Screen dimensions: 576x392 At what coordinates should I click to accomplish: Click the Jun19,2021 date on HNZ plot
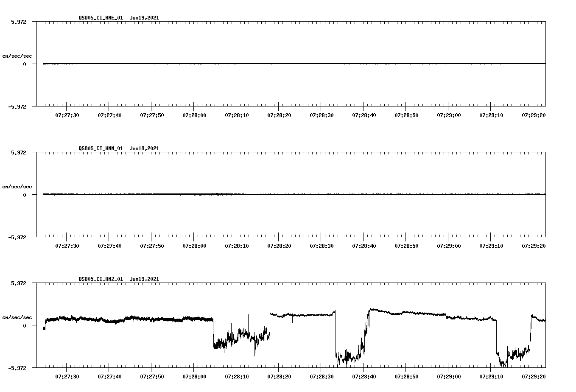145,279
